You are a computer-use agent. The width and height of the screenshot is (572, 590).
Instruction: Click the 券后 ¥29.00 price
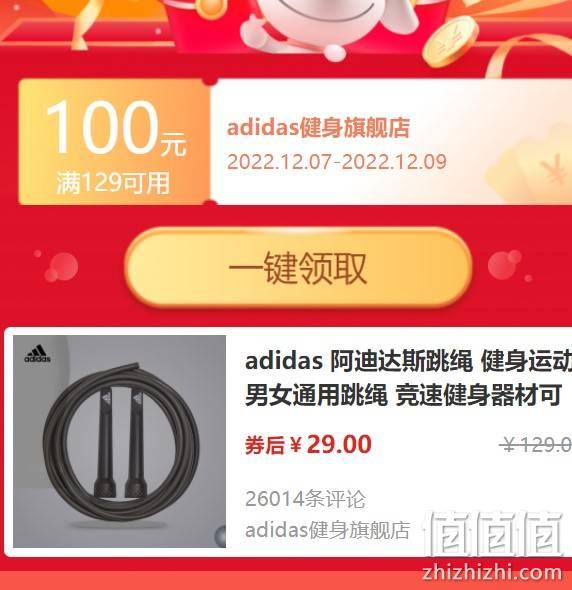pyautogui.click(x=308, y=444)
